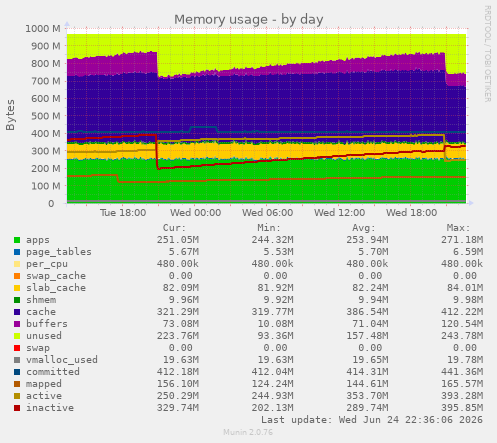The image size is (497, 443).
Task: Click the 'Max:' column header
Action: pos(458,228)
